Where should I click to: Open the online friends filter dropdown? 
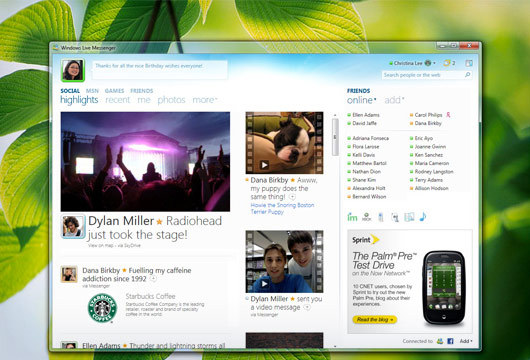(x=361, y=100)
